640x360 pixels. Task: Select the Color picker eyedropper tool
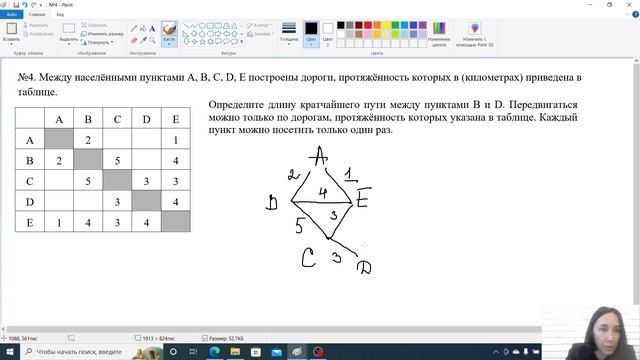tap(143, 40)
